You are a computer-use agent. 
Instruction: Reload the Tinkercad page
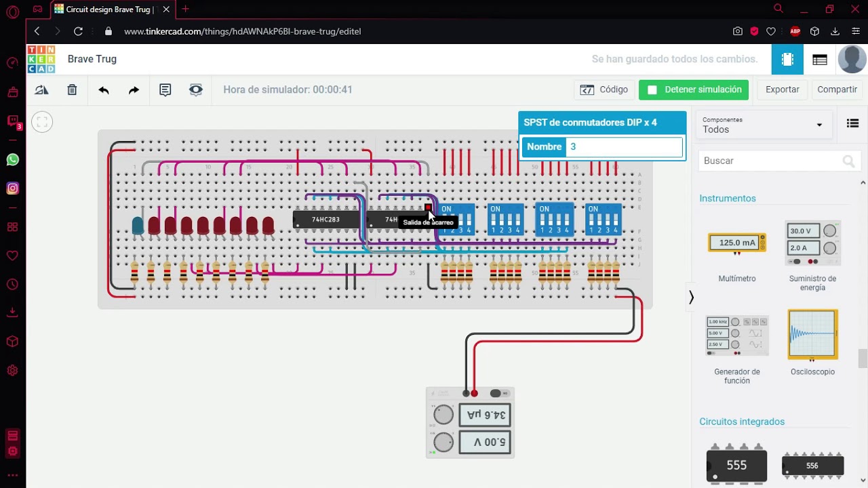(78, 31)
